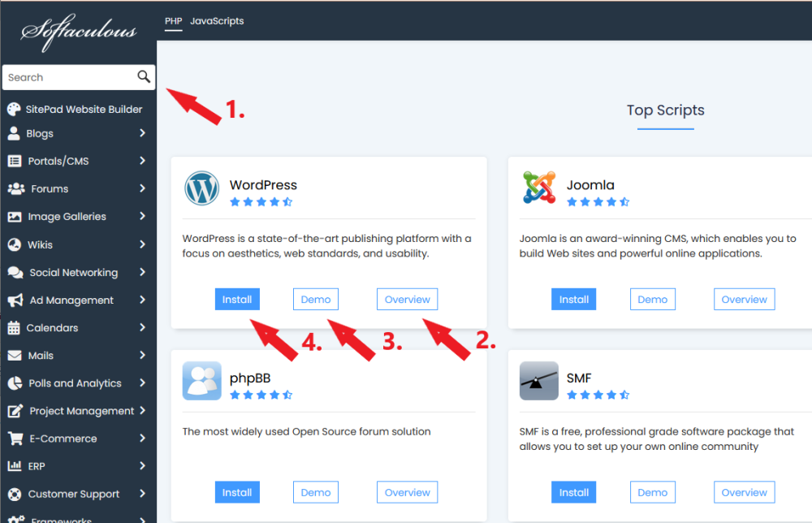Viewport: 812px width, 523px height.
Task: Install WordPress
Action: (237, 300)
